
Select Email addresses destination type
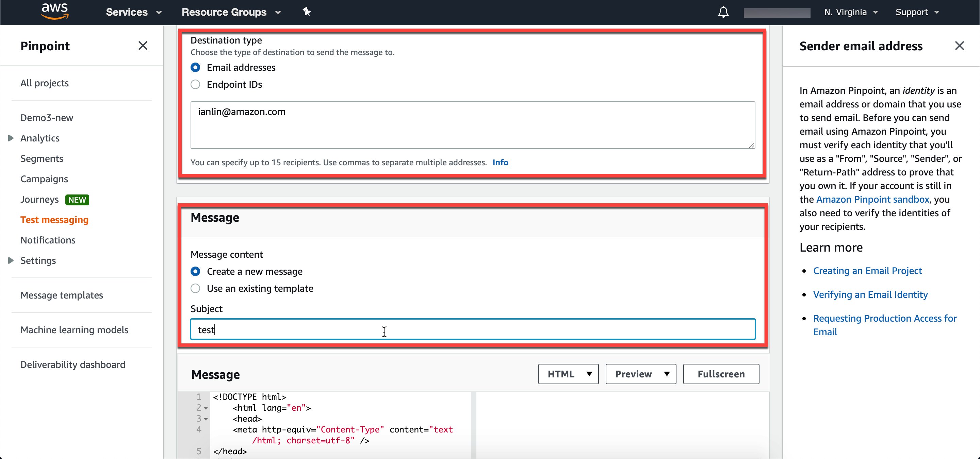point(195,67)
